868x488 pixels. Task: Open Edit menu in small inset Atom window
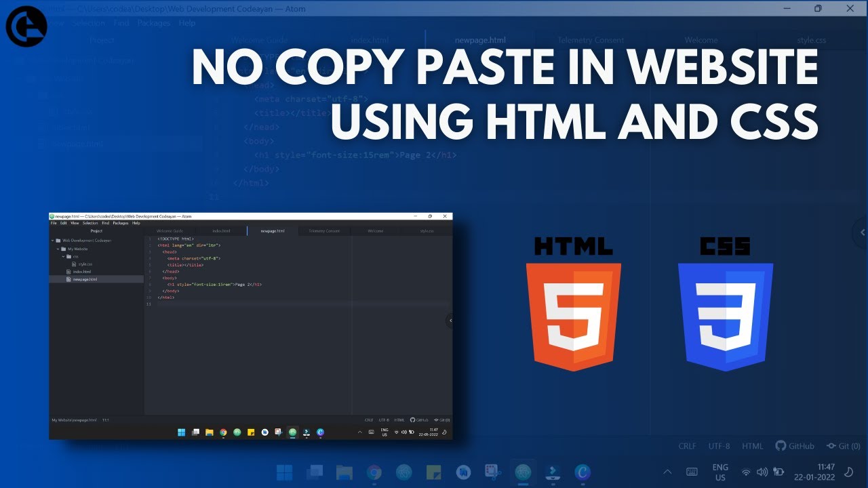(x=63, y=223)
